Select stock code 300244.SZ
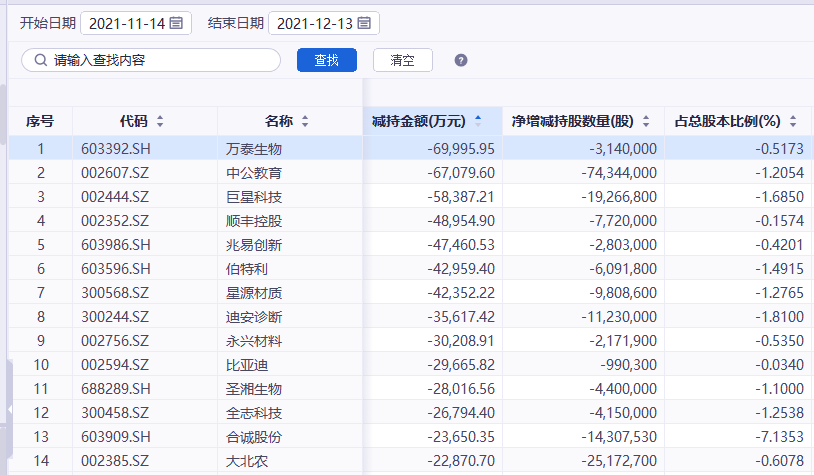This screenshot has width=814, height=475. click(115, 317)
